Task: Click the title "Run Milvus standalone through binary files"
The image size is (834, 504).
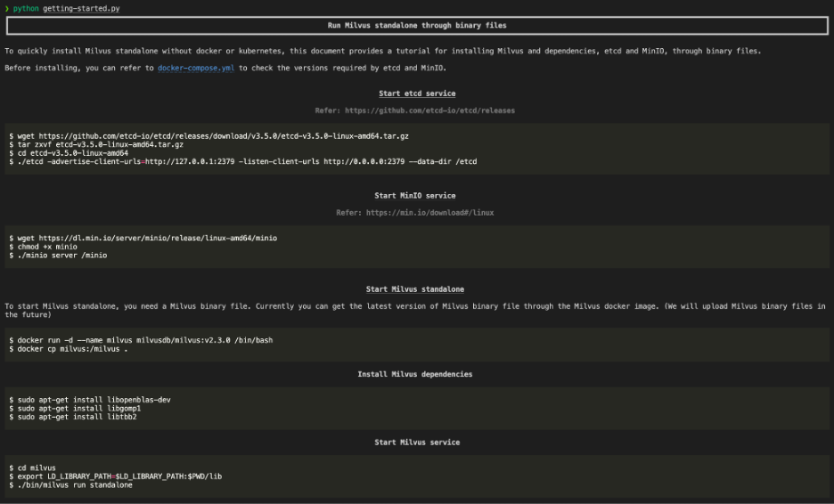Action: point(417,26)
